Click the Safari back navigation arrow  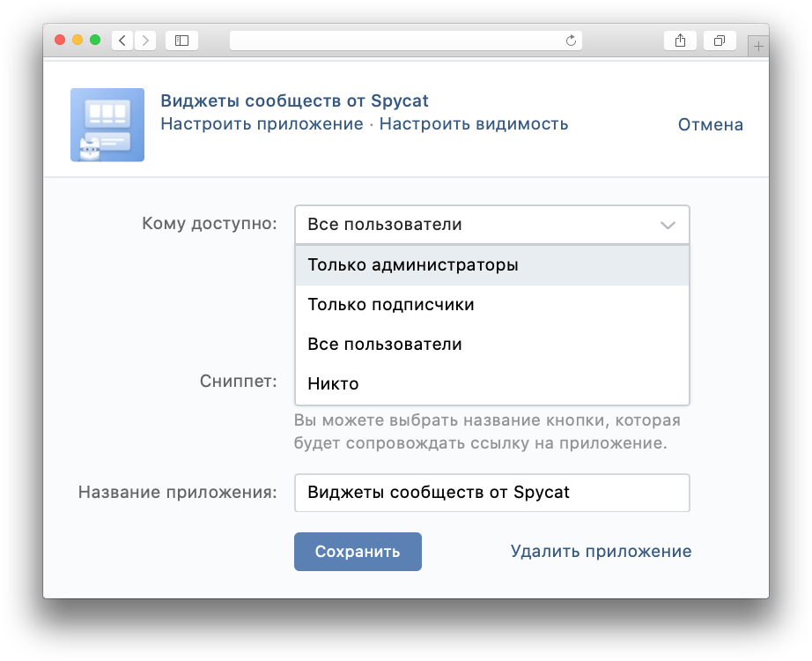[122, 41]
